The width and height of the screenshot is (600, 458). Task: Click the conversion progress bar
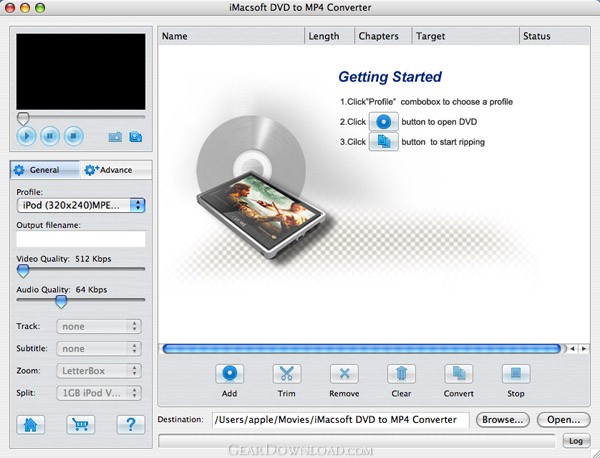click(x=357, y=441)
